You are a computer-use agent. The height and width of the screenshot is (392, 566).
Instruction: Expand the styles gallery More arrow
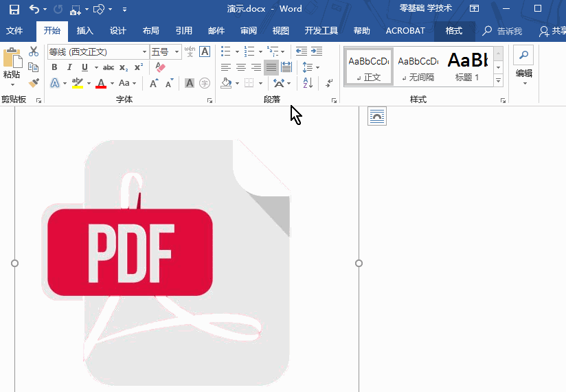coord(499,80)
